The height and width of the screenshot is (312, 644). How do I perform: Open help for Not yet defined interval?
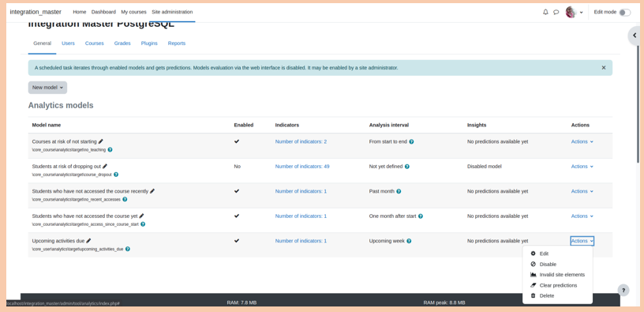(407, 167)
